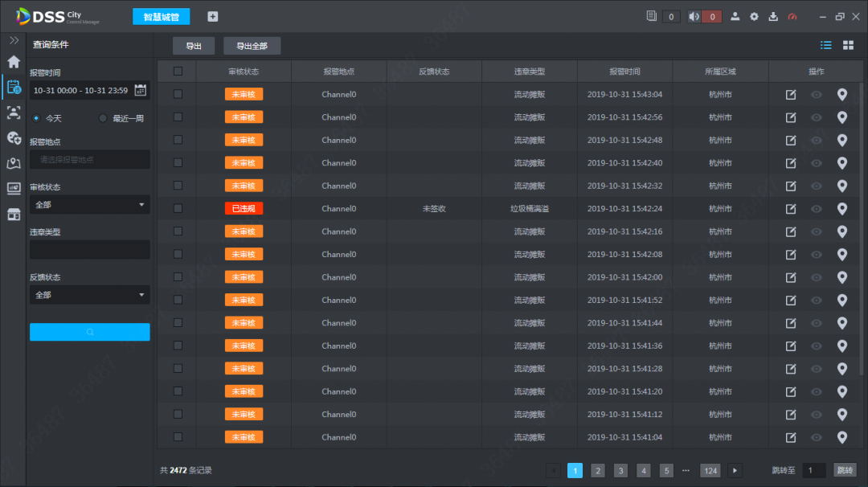Open the red gauge status icon
Image resolution: width=868 pixels, height=487 pixels.
[x=792, y=17]
